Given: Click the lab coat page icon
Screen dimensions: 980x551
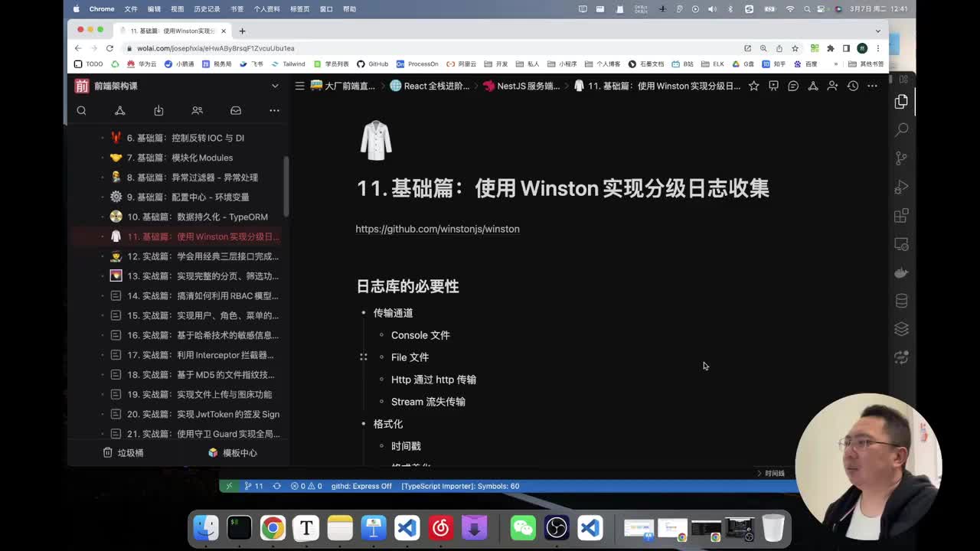Looking at the screenshot, I should click(376, 141).
